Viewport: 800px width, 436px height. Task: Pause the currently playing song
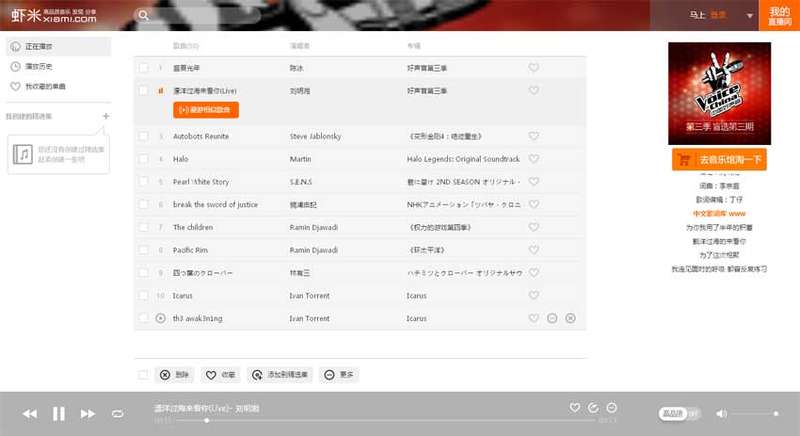pyautogui.click(x=58, y=413)
